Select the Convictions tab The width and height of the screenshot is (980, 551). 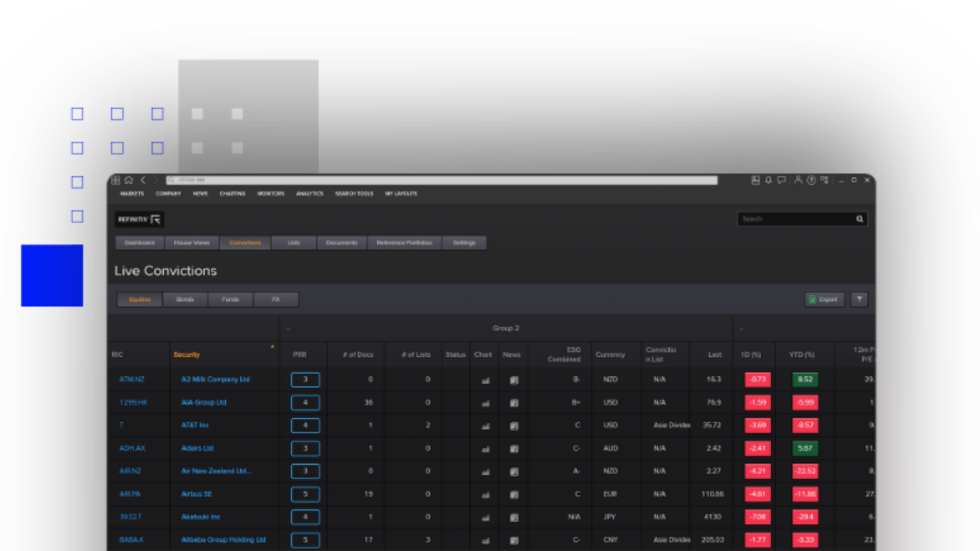pyautogui.click(x=245, y=243)
